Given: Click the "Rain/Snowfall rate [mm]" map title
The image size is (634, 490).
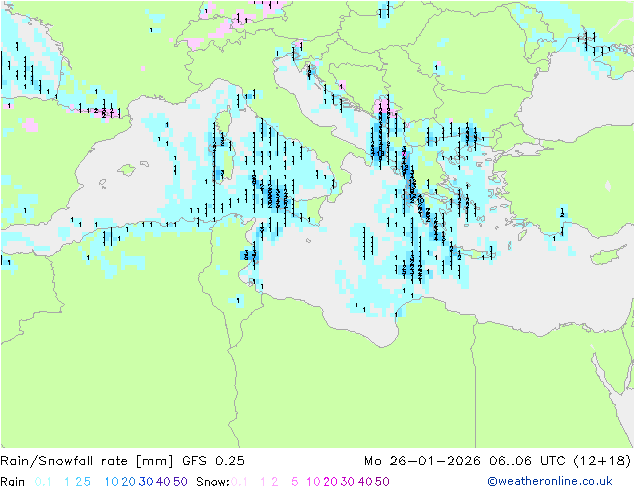Looking at the screenshot, I should (x=87, y=461).
